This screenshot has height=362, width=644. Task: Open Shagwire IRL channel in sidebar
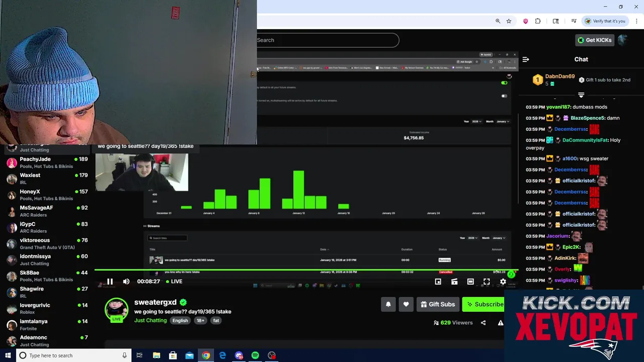tap(48, 292)
